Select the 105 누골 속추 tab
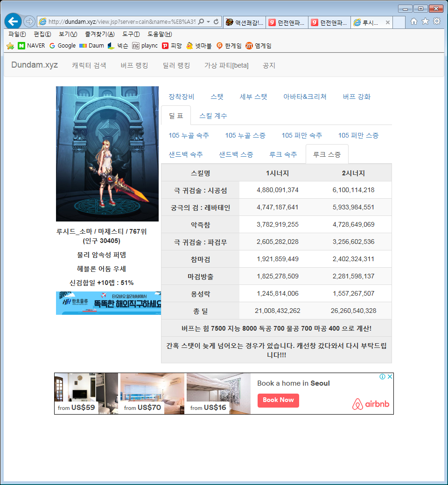This screenshot has height=485, width=448. [189, 136]
